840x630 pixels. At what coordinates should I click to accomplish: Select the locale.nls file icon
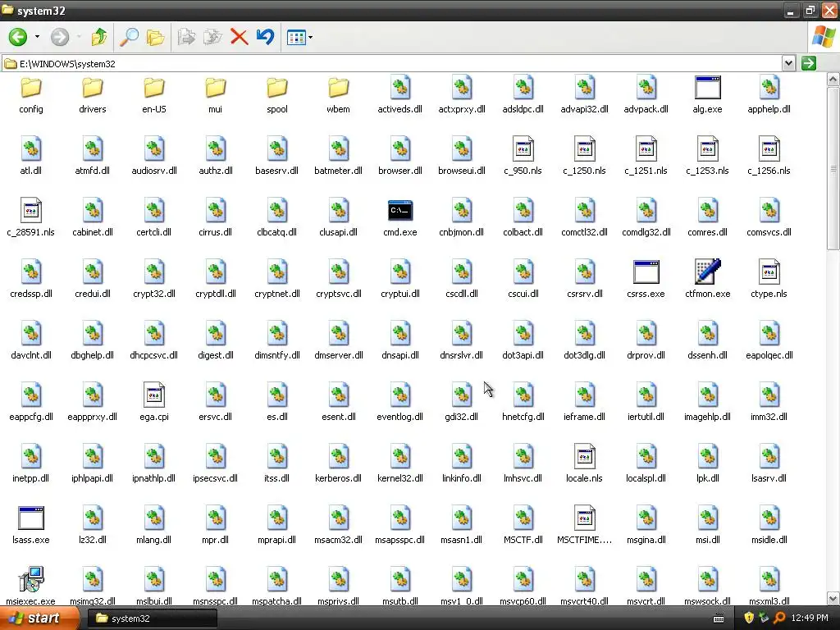click(x=584, y=456)
